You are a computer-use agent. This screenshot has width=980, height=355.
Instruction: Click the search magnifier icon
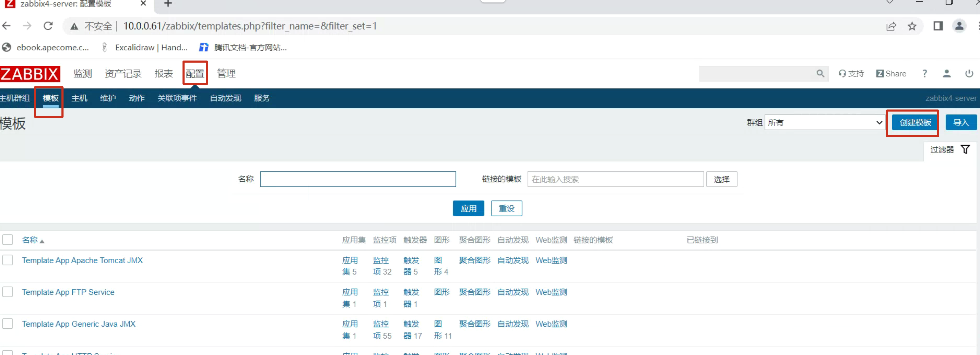point(820,73)
